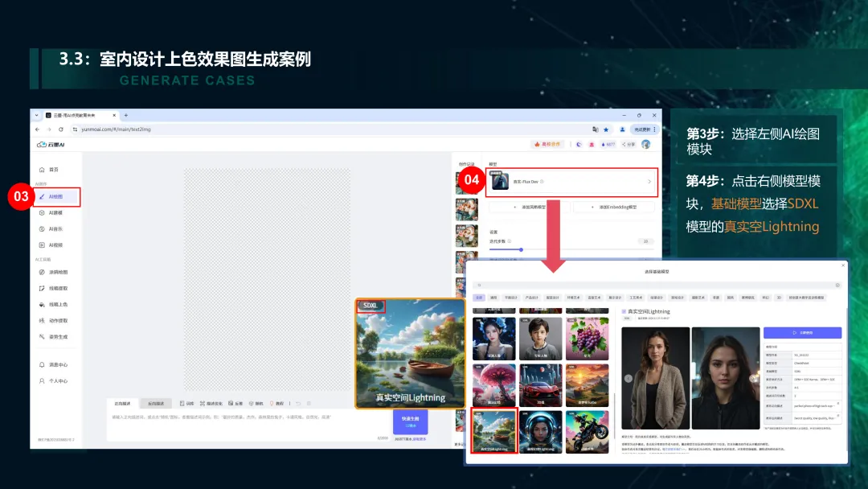Click the 分享 share button
This screenshot has width=868, height=489.
(628, 144)
